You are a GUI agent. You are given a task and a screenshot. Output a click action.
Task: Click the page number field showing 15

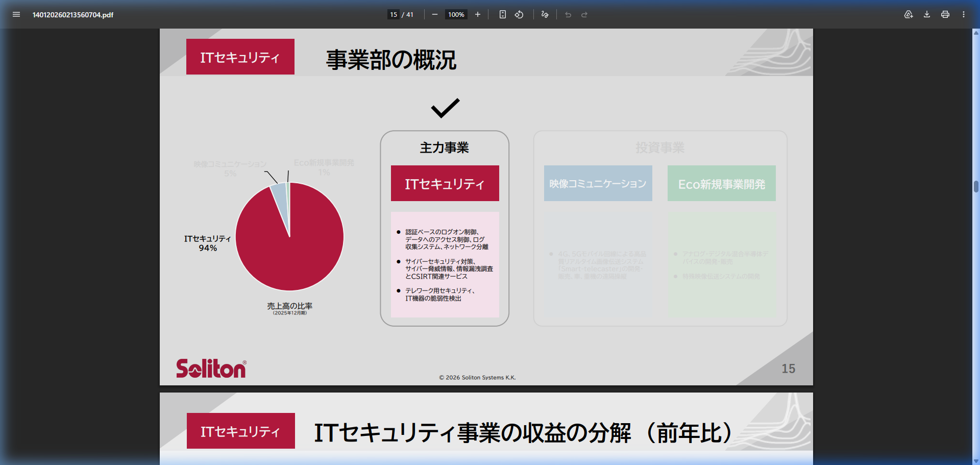point(393,14)
